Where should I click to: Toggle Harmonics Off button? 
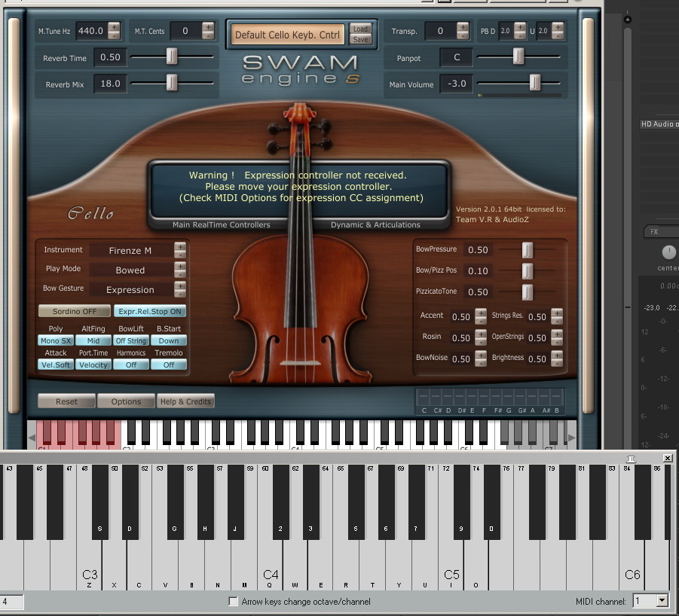(x=131, y=364)
